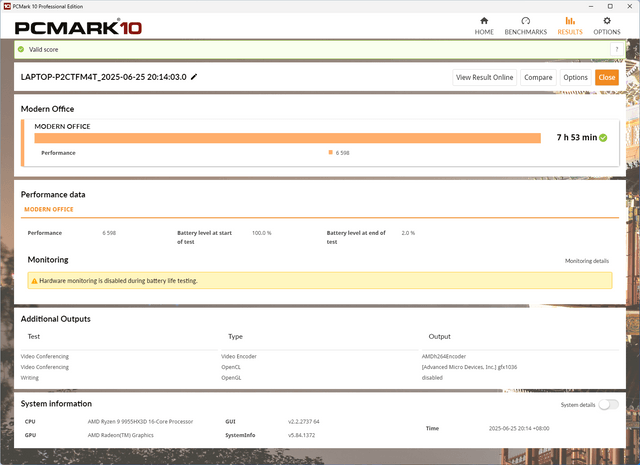Click the disabled OpenGL output entry
The height and width of the screenshot is (465, 640).
point(432,378)
